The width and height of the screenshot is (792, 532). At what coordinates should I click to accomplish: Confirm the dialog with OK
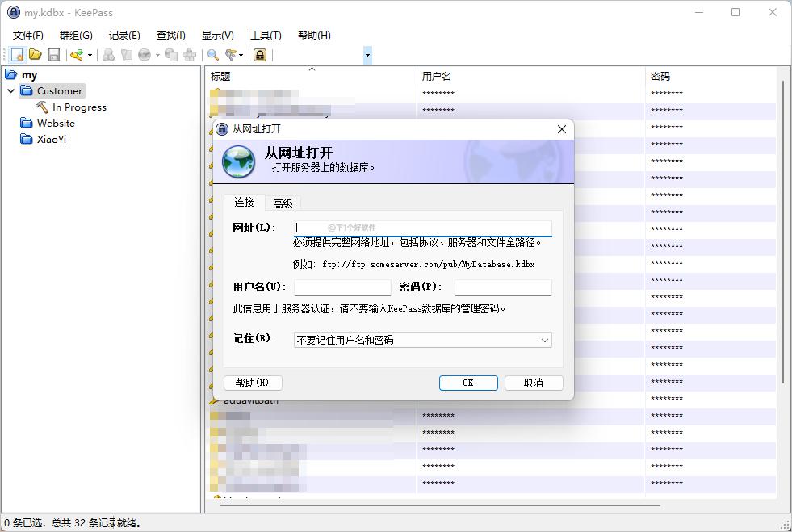(468, 383)
